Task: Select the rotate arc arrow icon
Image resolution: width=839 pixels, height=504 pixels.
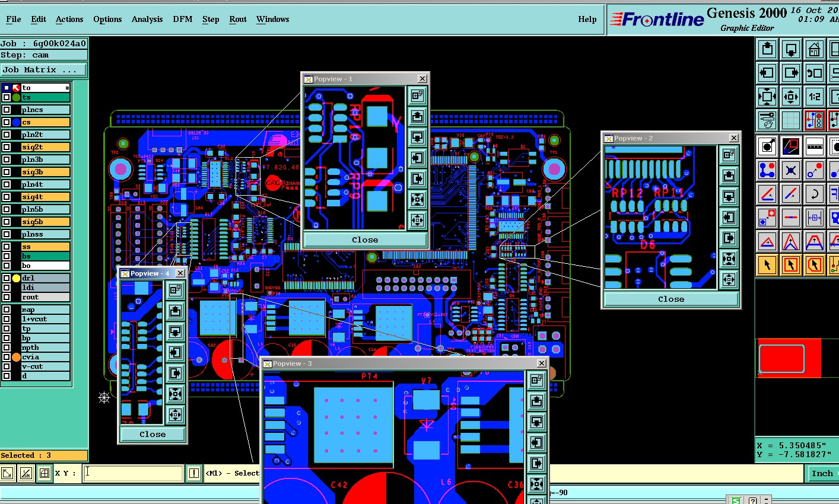Action: pyautogui.click(x=815, y=194)
